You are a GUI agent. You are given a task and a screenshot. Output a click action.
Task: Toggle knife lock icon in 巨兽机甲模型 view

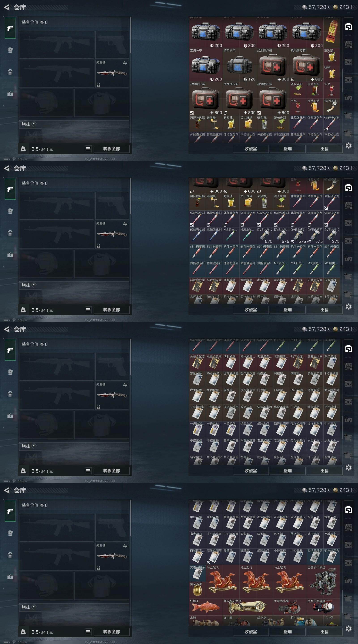[x=99, y=568]
